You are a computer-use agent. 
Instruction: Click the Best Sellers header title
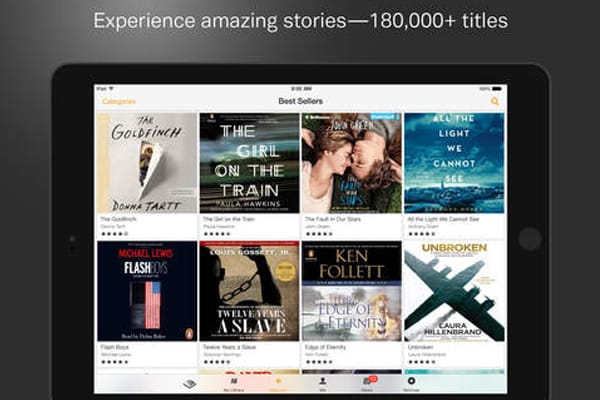tap(300, 101)
